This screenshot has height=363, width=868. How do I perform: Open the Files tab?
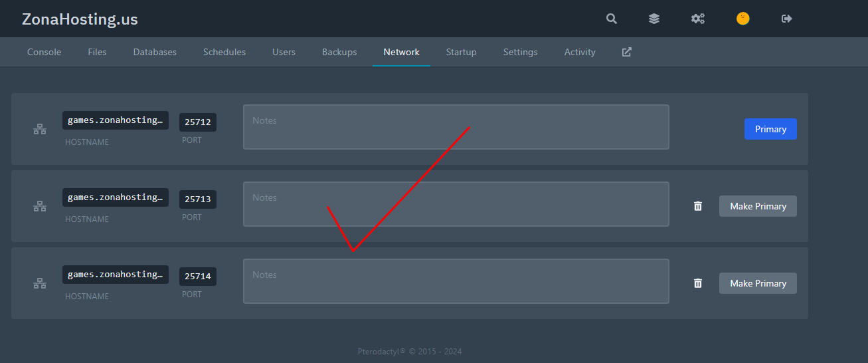point(97,52)
